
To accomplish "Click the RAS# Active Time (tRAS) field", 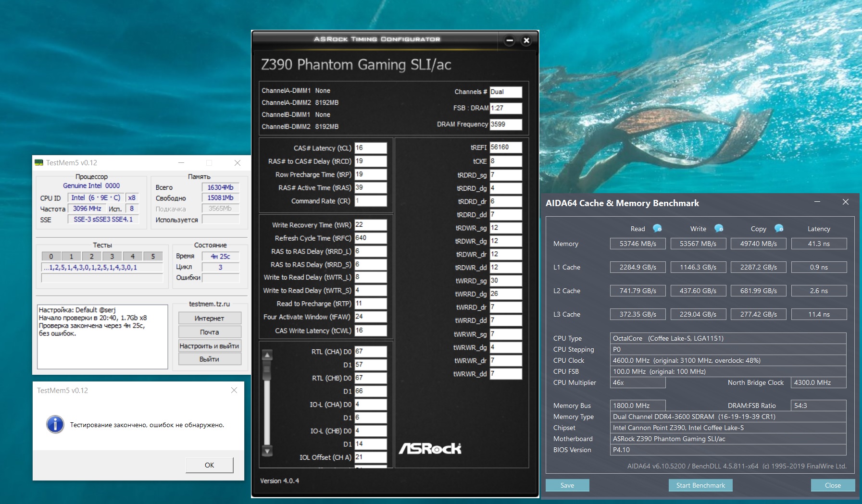I will pyautogui.click(x=371, y=187).
